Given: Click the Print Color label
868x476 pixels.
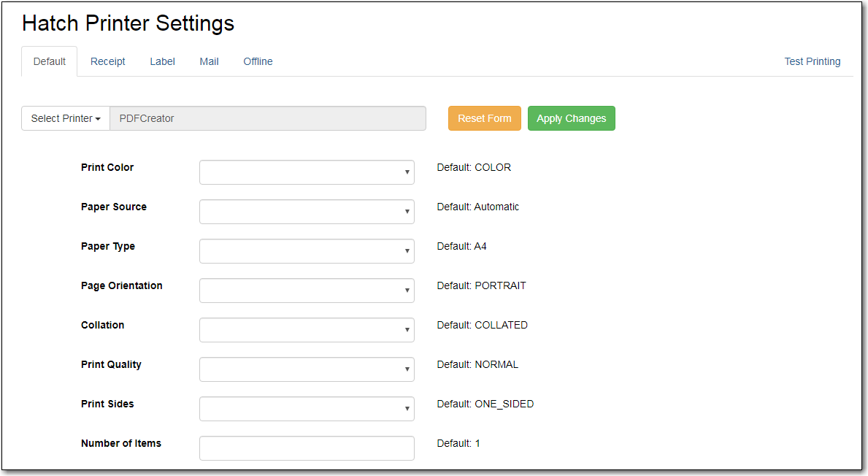Looking at the screenshot, I should point(107,167).
